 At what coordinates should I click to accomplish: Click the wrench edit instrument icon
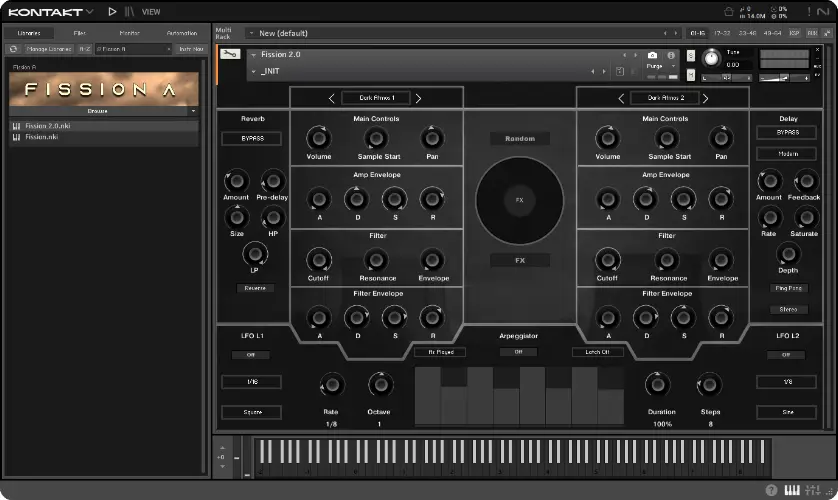[x=229, y=54]
